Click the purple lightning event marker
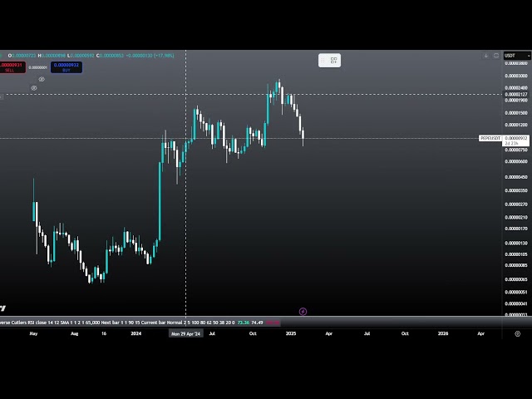The image size is (532, 399). tap(303, 312)
